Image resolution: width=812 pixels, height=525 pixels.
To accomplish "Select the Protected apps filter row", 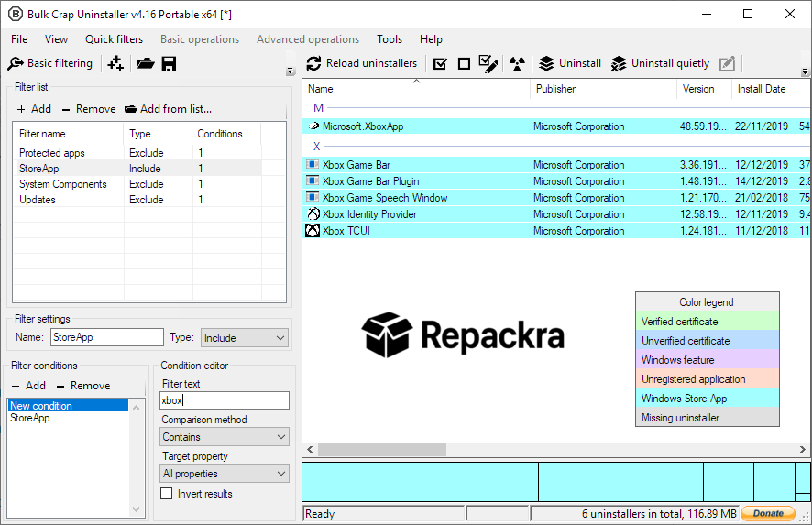I will tap(137, 153).
